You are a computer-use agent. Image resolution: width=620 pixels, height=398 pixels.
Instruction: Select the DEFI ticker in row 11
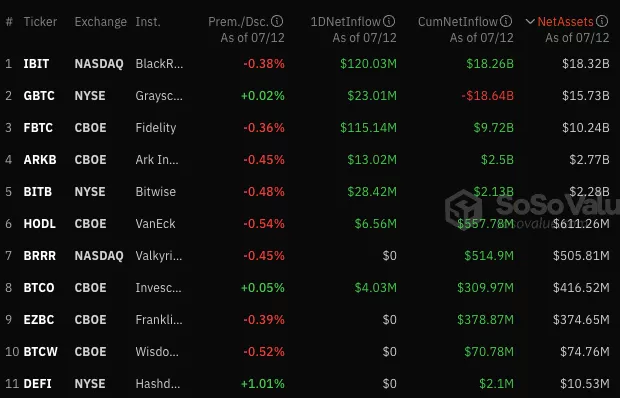(38, 383)
